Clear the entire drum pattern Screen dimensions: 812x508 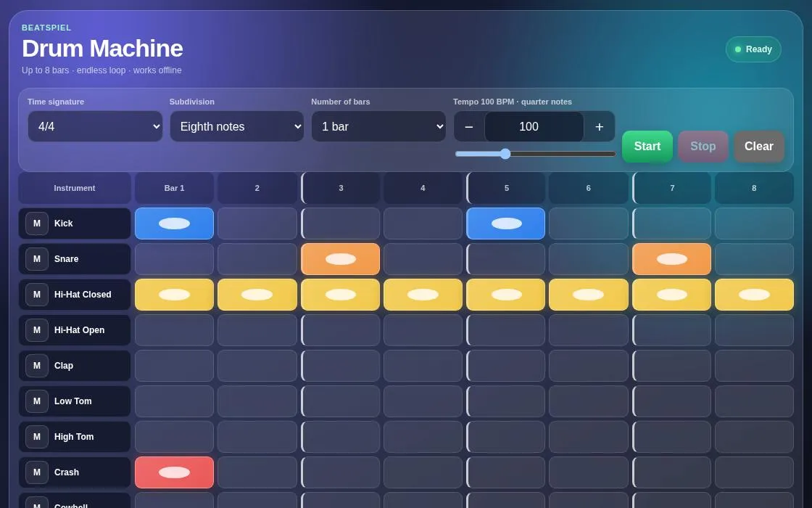click(x=758, y=146)
